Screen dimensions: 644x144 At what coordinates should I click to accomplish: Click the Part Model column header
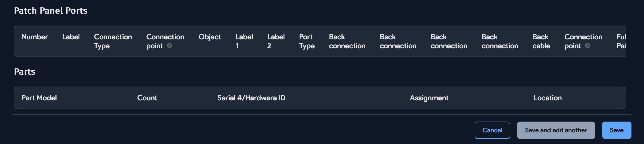point(39,98)
